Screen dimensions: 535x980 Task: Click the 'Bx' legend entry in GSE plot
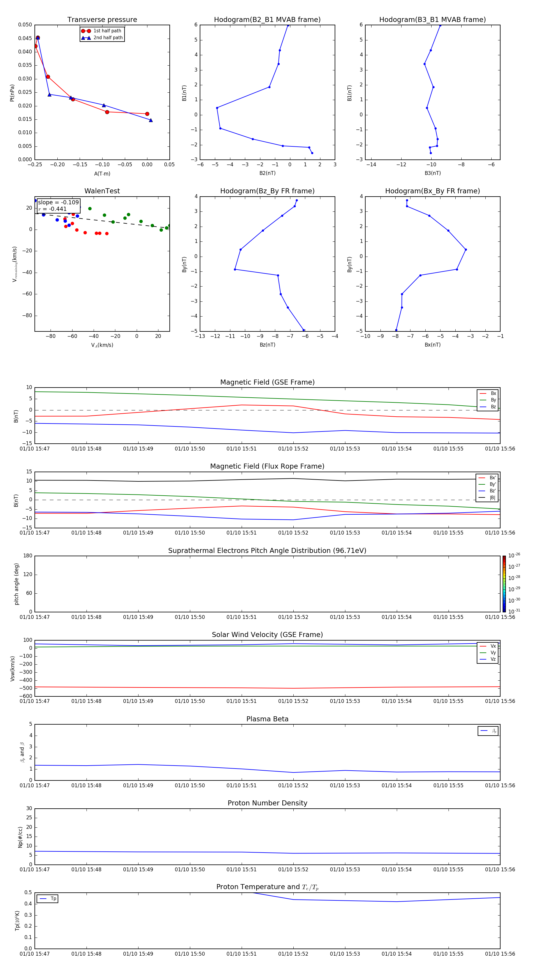coord(488,393)
